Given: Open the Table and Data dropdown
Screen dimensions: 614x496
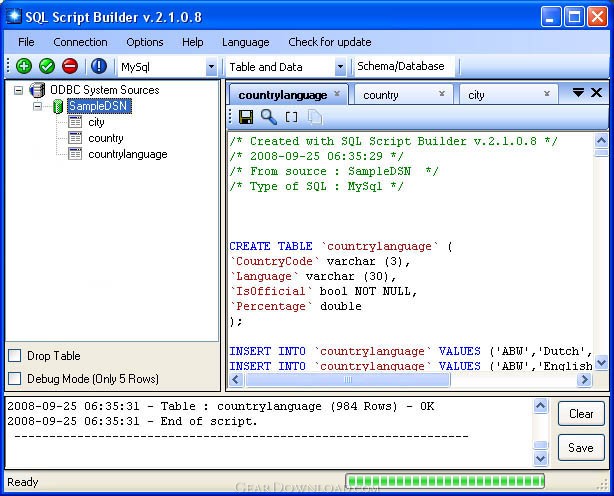Looking at the screenshot, I should 340,67.
